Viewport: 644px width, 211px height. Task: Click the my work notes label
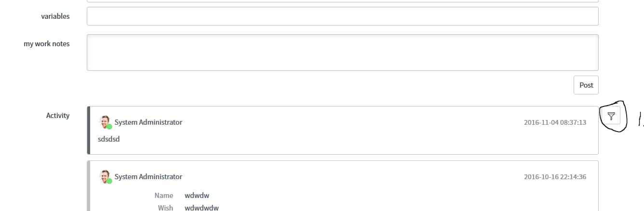[47, 44]
